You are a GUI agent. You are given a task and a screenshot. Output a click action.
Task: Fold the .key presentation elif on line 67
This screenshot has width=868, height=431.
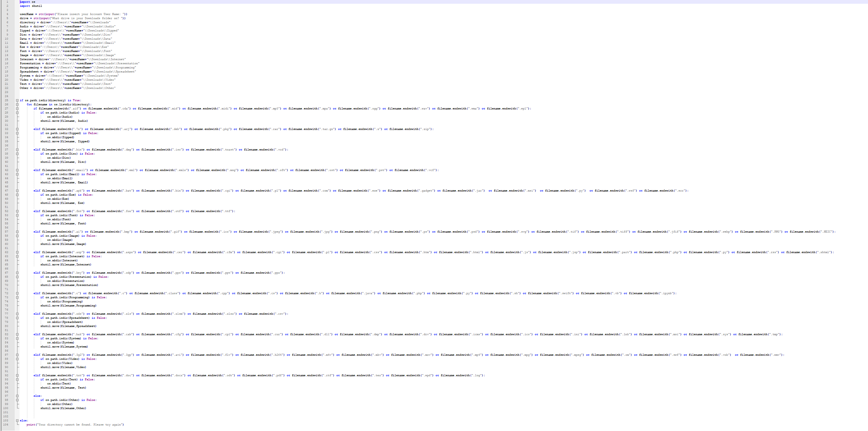pos(17,273)
